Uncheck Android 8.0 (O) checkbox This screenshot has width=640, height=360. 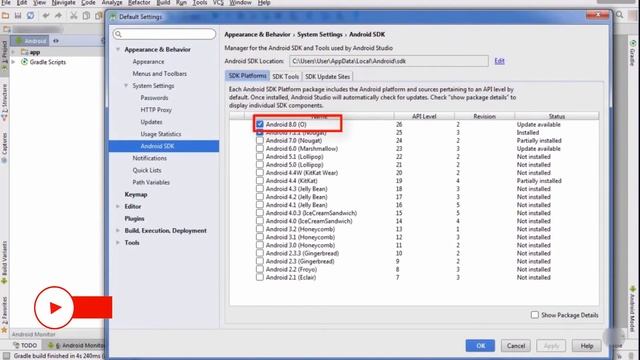[260, 124]
